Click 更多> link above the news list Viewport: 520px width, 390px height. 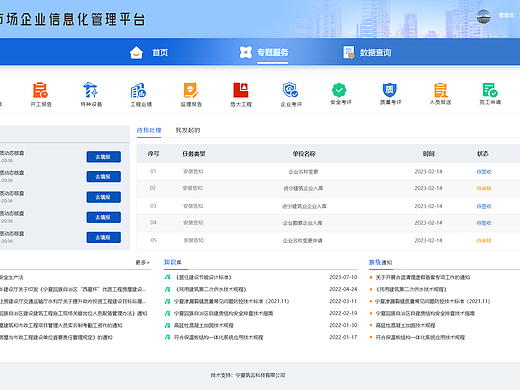(142, 262)
